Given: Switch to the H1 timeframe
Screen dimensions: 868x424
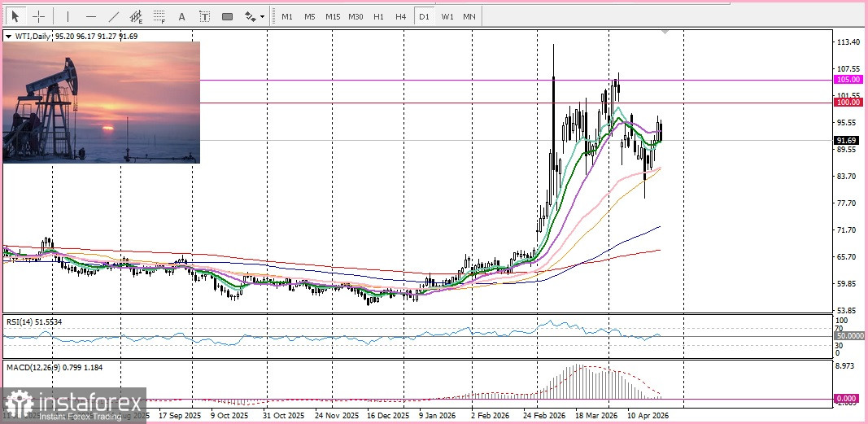Looking at the screenshot, I should [x=378, y=16].
